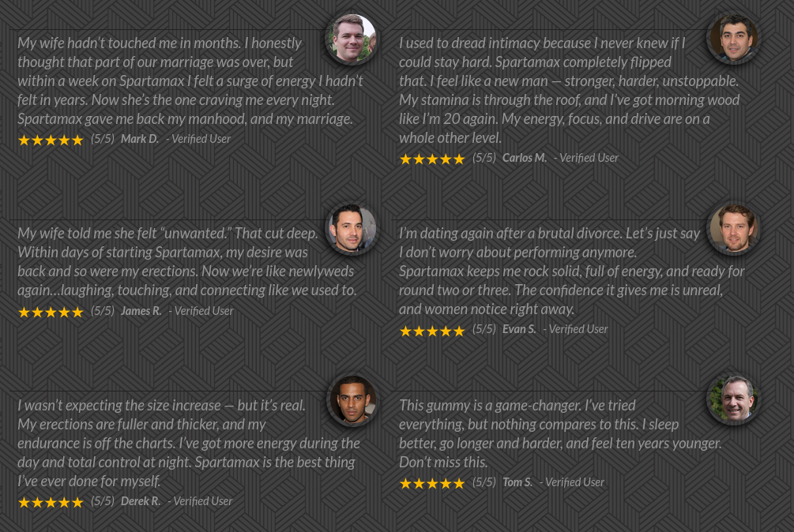Click the five-star rating on Mark D.'s review
Image resolution: width=794 pixels, height=532 pixels.
click(x=51, y=140)
